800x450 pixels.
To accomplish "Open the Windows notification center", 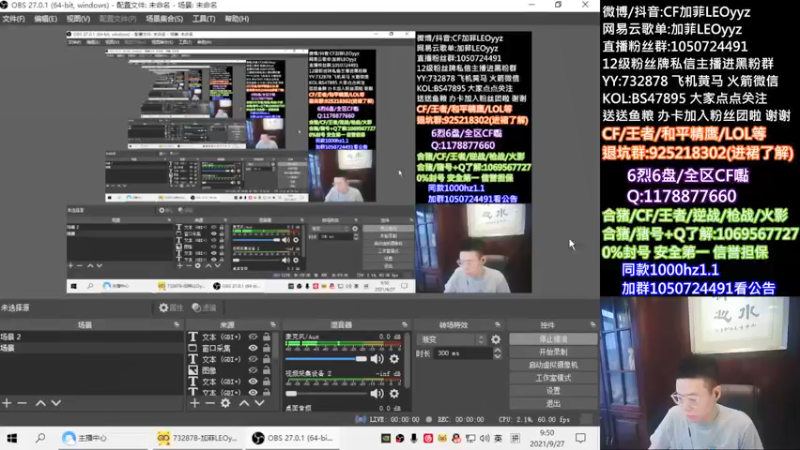I will (x=581, y=438).
